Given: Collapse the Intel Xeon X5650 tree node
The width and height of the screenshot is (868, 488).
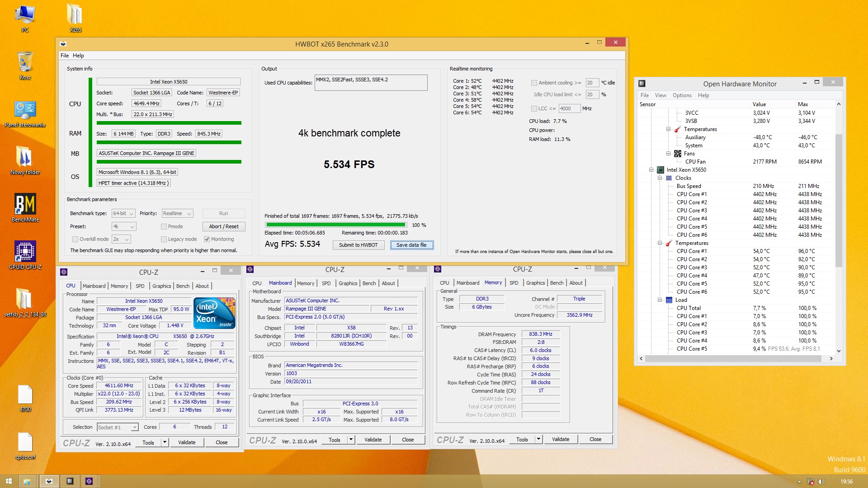Looking at the screenshot, I should [x=651, y=170].
